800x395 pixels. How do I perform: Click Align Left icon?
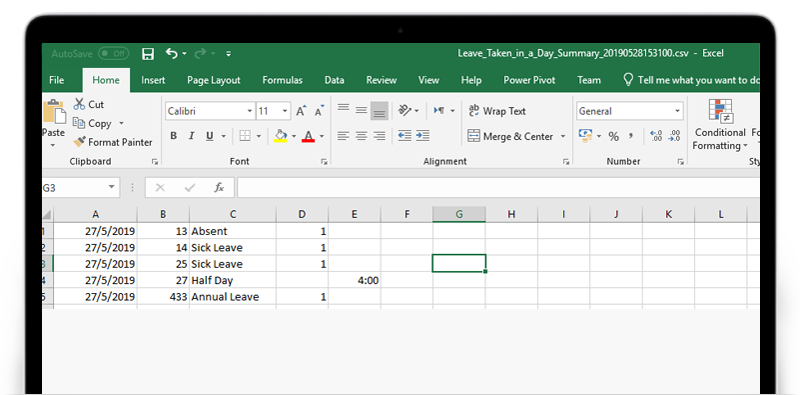pyautogui.click(x=343, y=136)
